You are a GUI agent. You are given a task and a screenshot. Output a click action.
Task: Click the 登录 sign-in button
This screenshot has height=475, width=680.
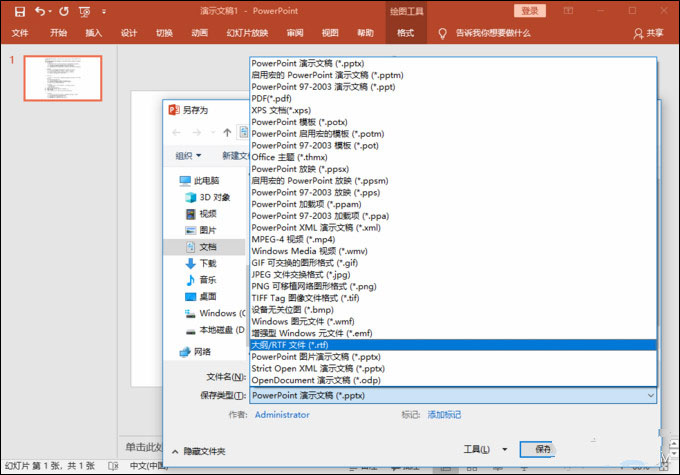tap(530, 11)
